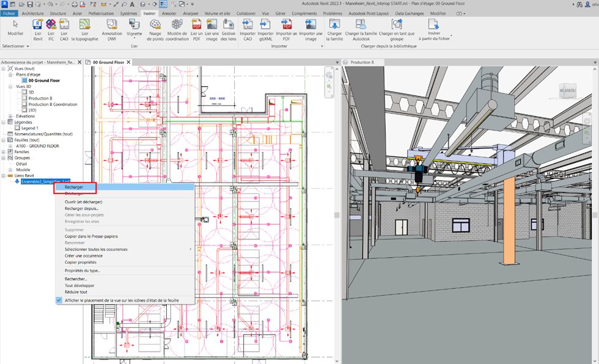
Task: Click the Lier un PDF icon
Action: [196, 25]
